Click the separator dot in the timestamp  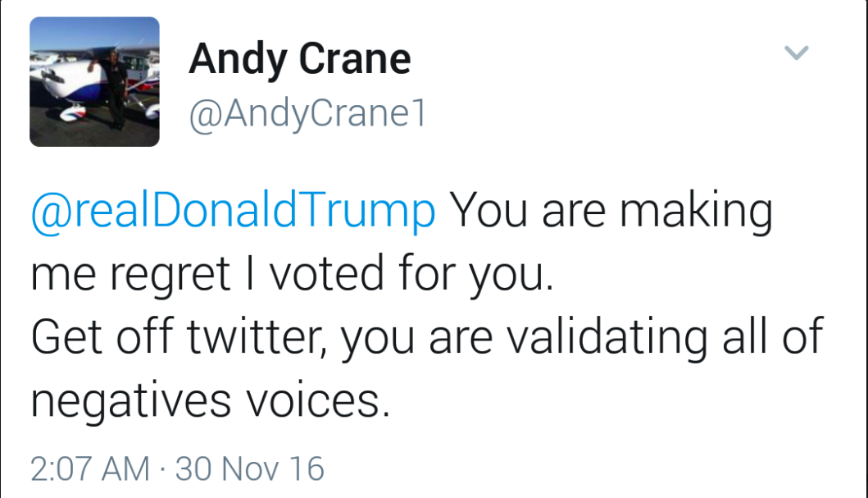(162, 469)
